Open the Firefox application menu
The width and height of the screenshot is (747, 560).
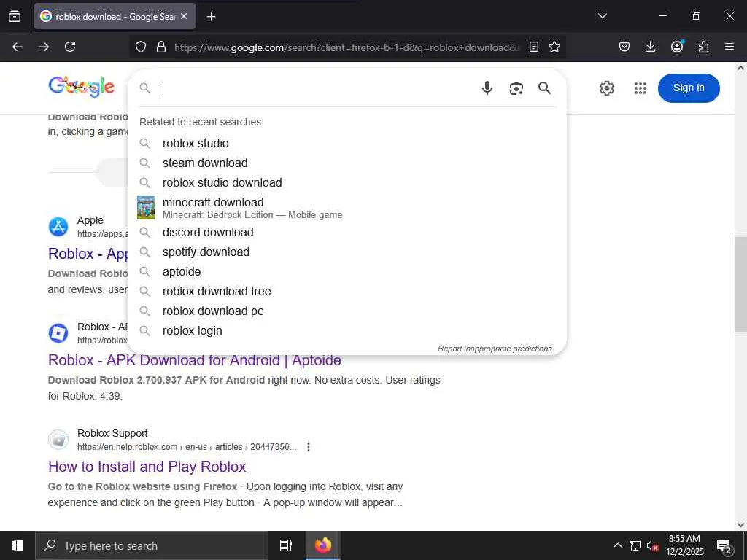(x=729, y=47)
